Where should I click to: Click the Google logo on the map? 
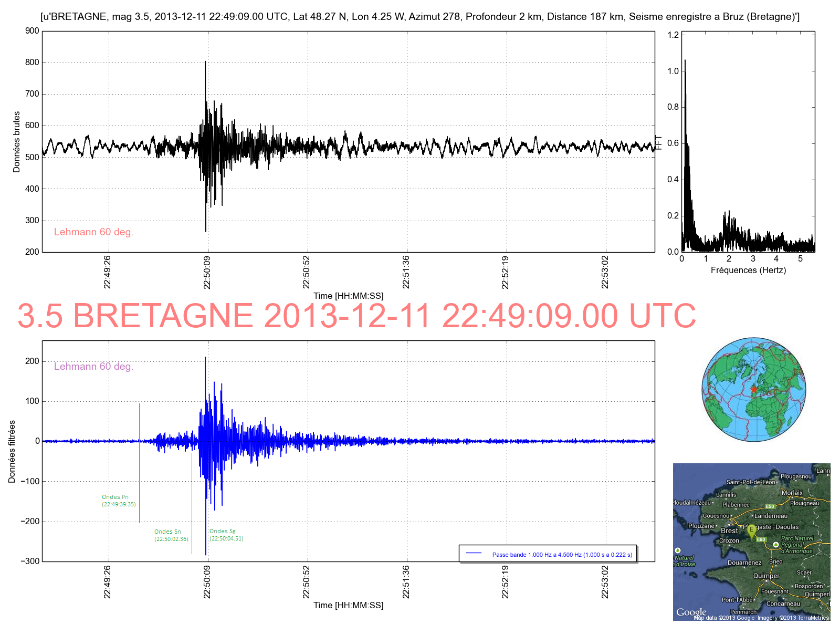coord(691,612)
